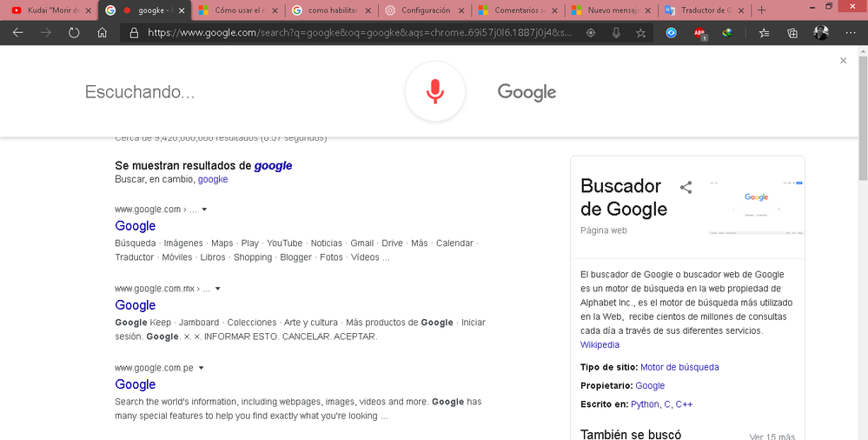Screen dimensions: 868x440
Task: Click the Buscador de Google title
Action: pyautogui.click(x=624, y=197)
